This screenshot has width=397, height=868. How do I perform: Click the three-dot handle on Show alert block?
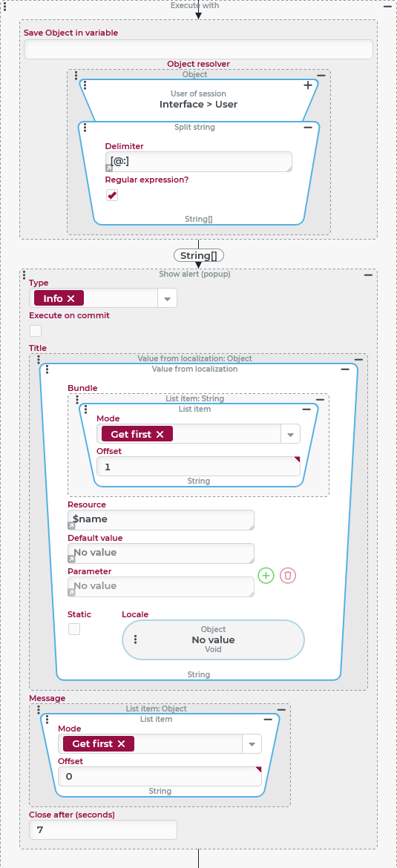pos(24,274)
